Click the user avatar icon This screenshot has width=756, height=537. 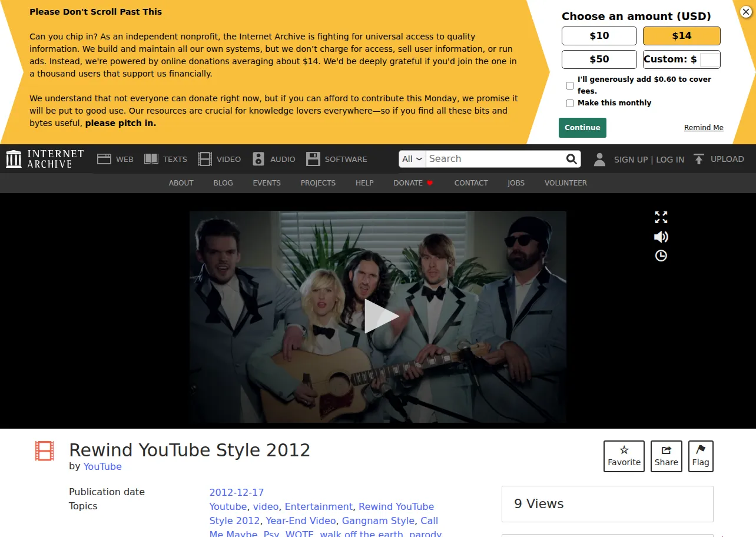point(599,159)
